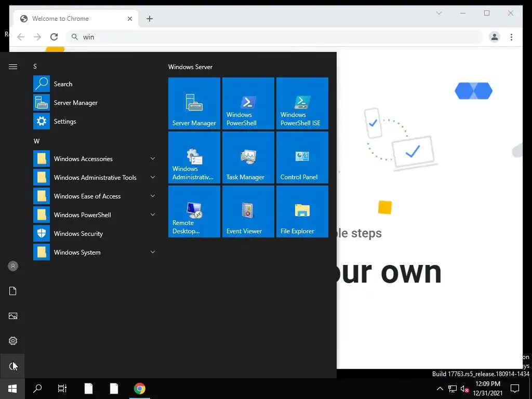
Task: Reload the Chrome page
Action: click(x=54, y=37)
